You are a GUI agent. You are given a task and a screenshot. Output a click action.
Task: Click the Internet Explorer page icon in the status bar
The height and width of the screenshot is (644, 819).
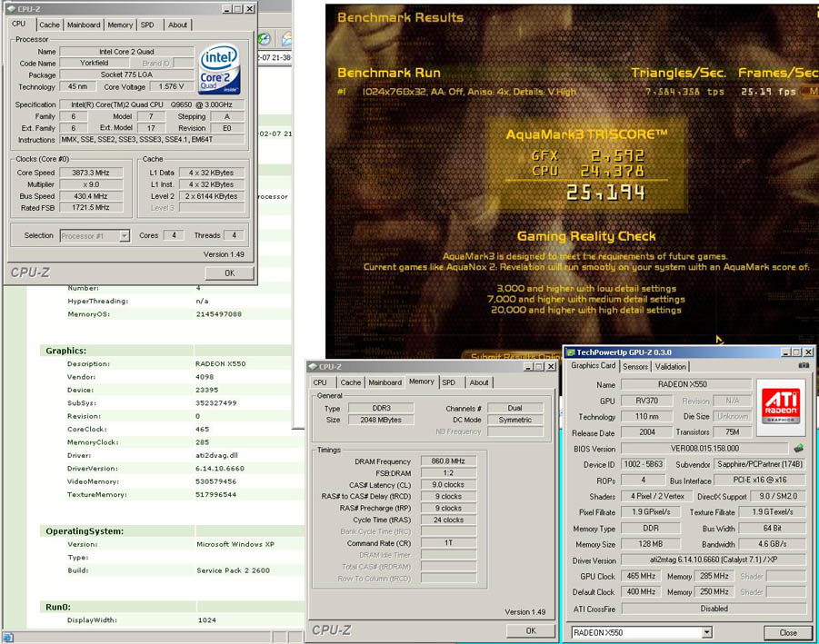tap(8, 638)
